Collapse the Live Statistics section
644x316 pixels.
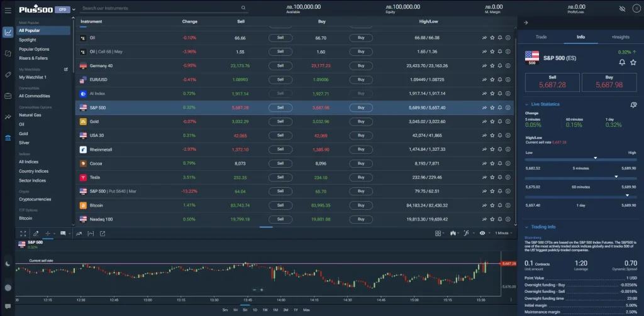pos(527,104)
